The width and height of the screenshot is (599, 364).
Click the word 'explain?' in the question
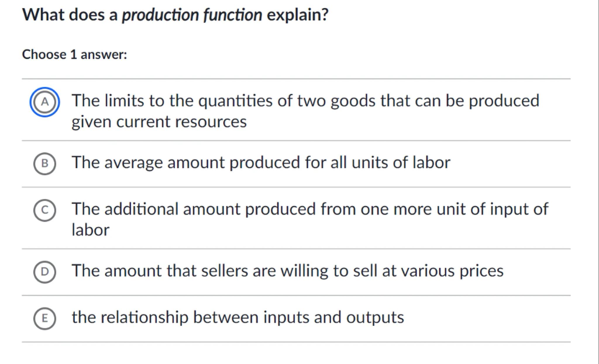click(297, 15)
